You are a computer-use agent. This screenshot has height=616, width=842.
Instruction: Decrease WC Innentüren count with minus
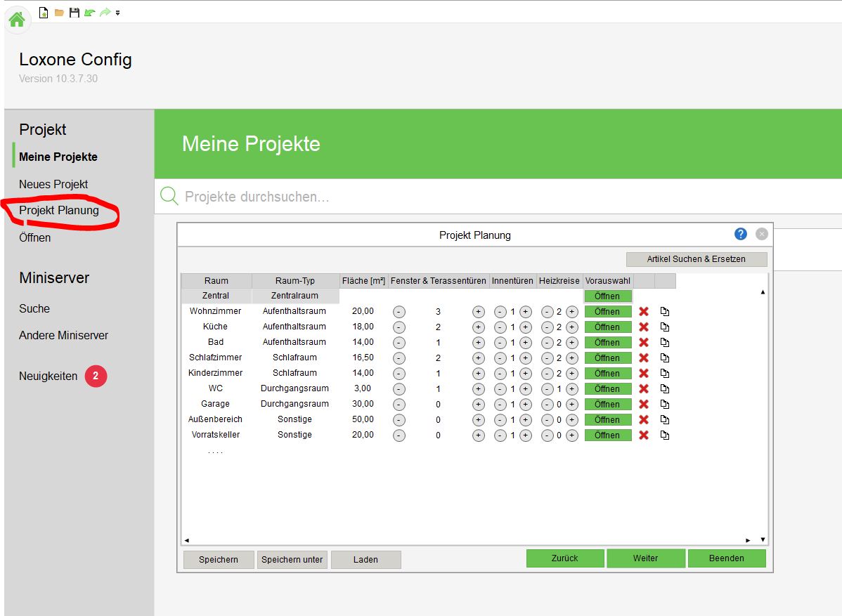coord(500,389)
